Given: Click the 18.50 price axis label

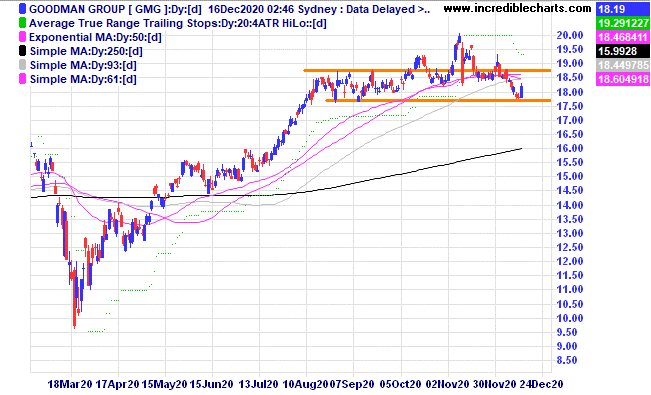Looking at the screenshot, I should 570,78.
